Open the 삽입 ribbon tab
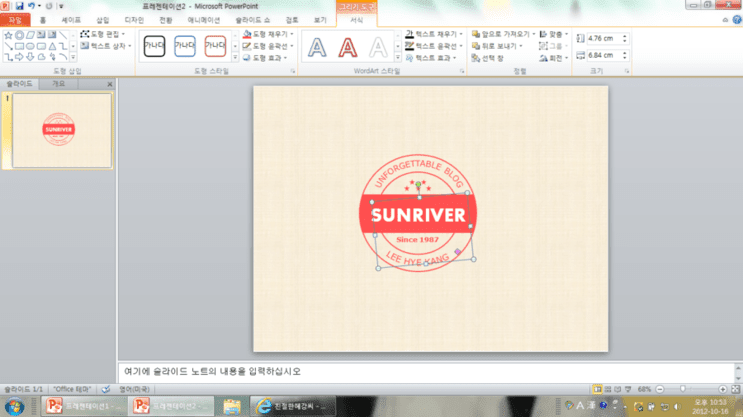 tap(102, 20)
